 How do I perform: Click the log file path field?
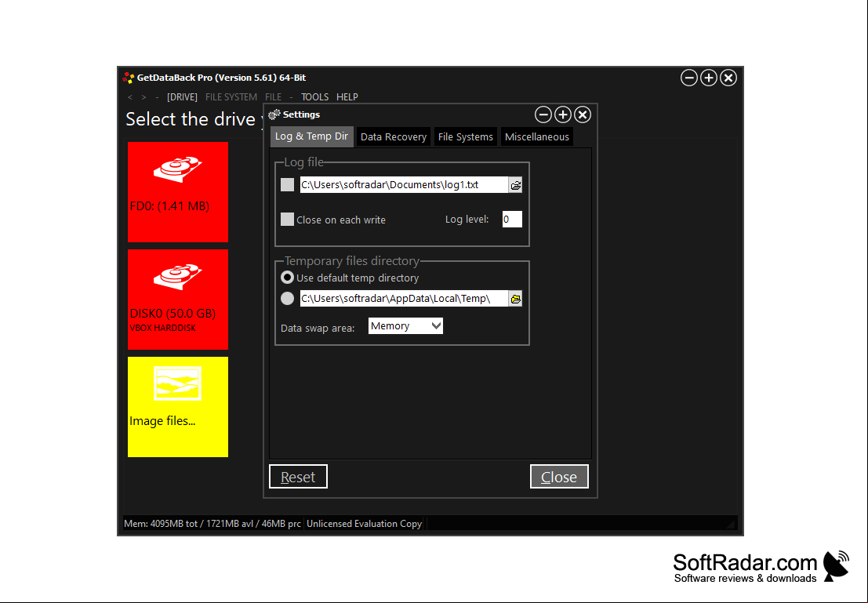[x=404, y=185]
